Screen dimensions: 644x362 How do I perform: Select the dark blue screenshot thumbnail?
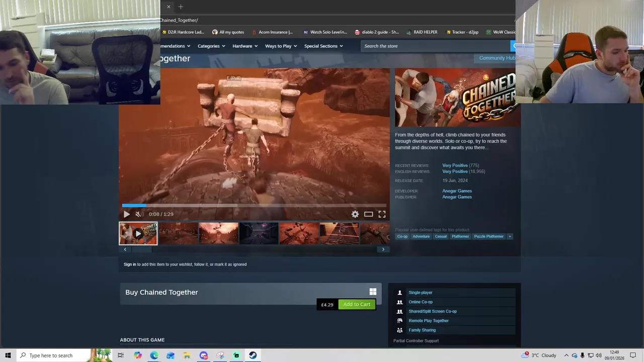pos(259,233)
